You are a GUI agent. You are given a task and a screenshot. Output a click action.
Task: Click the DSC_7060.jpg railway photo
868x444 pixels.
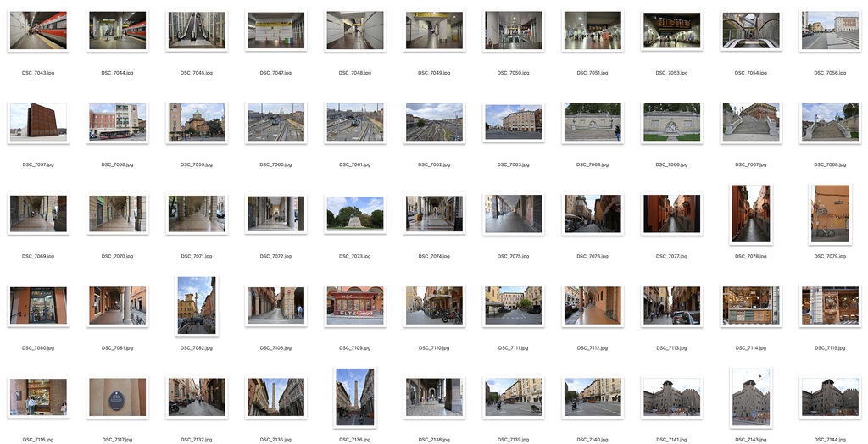click(x=275, y=122)
